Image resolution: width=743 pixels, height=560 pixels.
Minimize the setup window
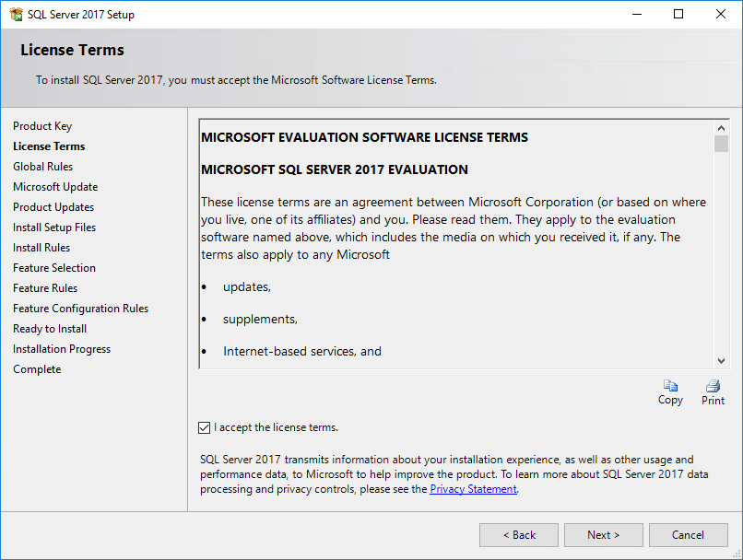tap(637, 14)
